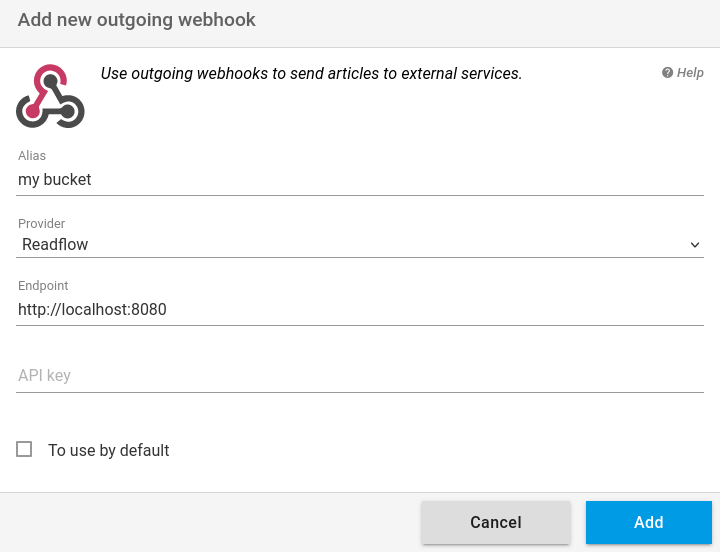Click the 'API key' placeholder text
This screenshot has width=720, height=552.
tap(44, 376)
